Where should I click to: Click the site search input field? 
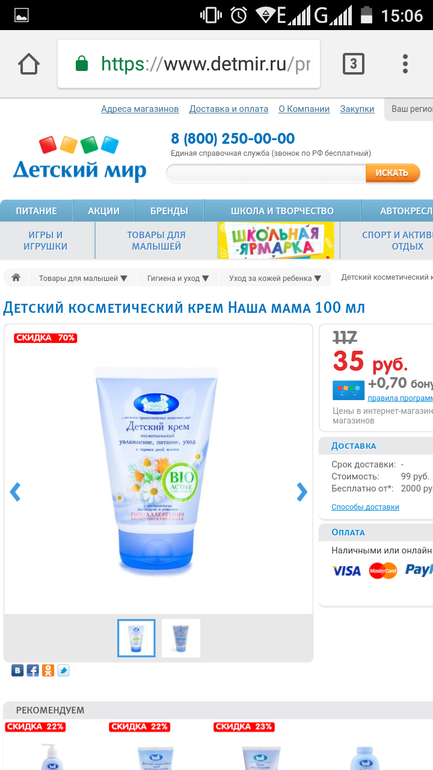pyautogui.click(x=266, y=173)
